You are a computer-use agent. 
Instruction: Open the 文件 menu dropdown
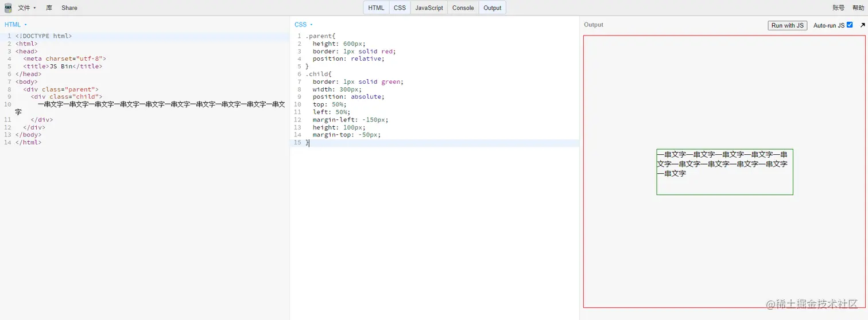pyautogui.click(x=26, y=8)
